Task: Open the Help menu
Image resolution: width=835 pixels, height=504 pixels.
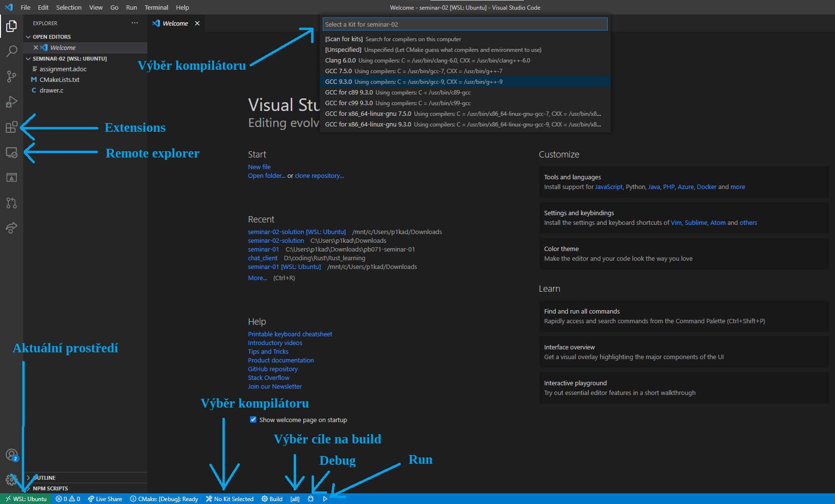Action: [x=182, y=7]
